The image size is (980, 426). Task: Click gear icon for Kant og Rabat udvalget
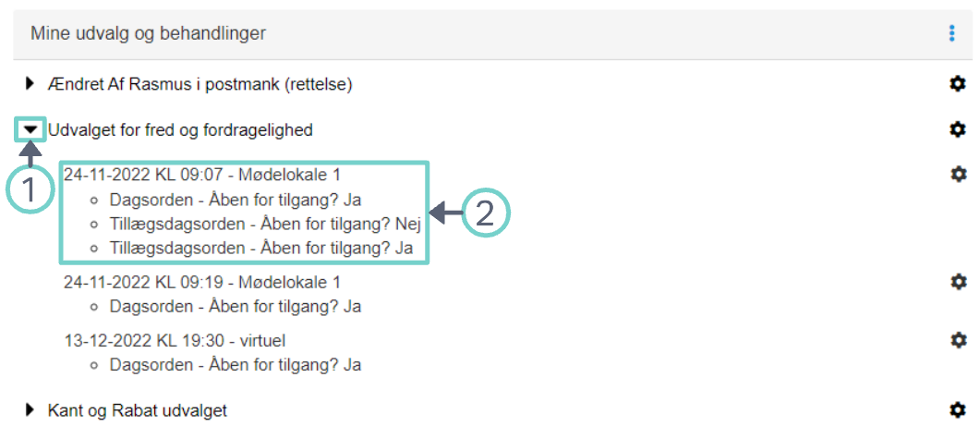[958, 409]
